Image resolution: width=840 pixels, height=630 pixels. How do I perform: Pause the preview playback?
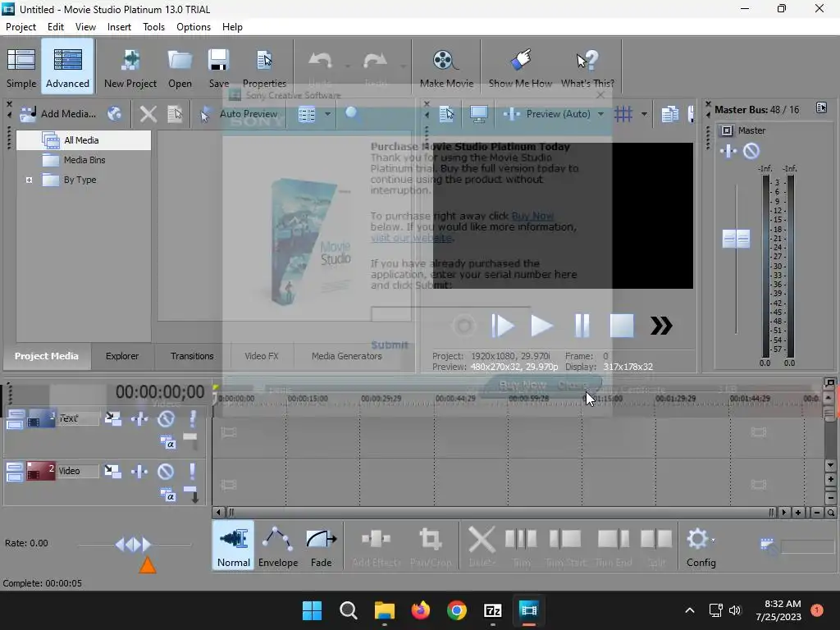[582, 326]
